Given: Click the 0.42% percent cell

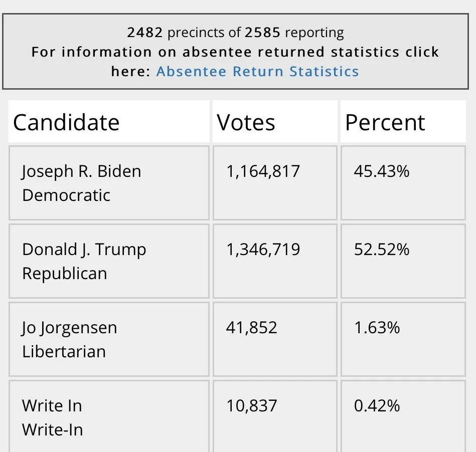Looking at the screenshot, I should click(x=377, y=405).
